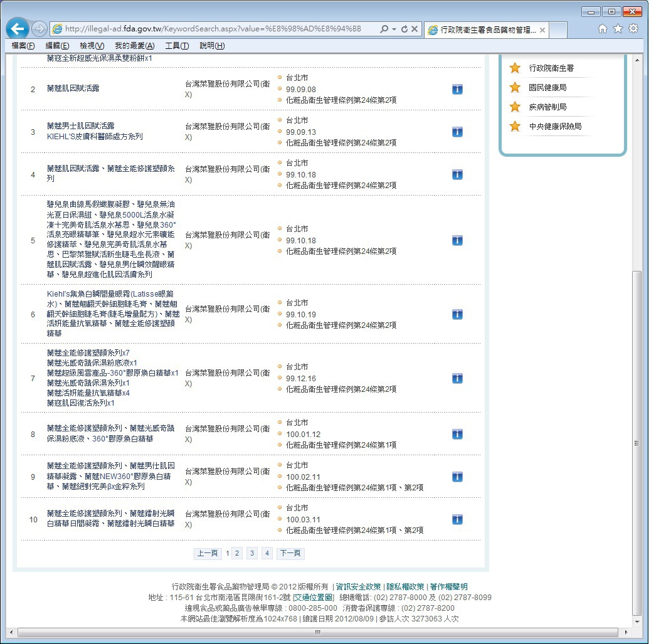
Task: Open the 我的最愛(A) menu
Action: click(x=134, y=46)
